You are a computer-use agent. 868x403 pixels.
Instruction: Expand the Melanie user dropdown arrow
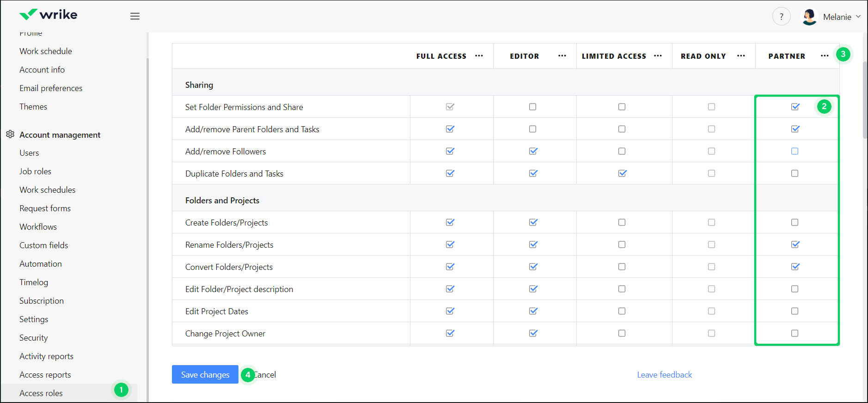tap(858, 17)
